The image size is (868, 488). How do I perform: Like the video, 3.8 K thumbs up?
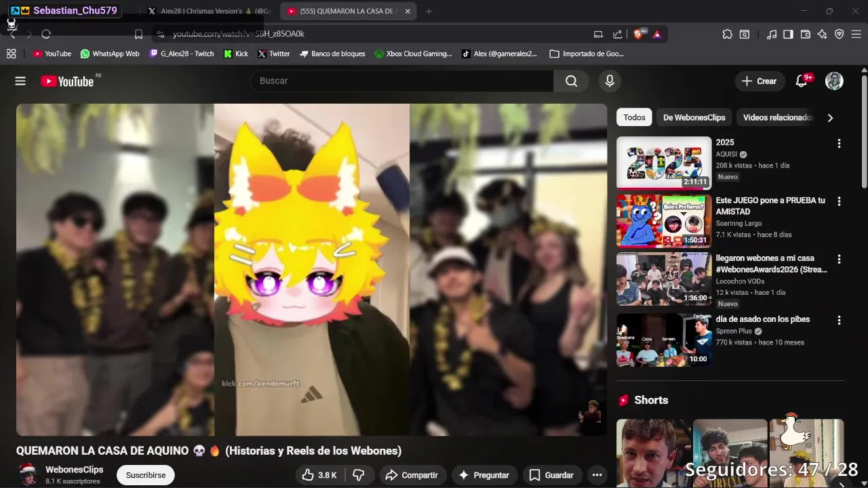[319, 475]
